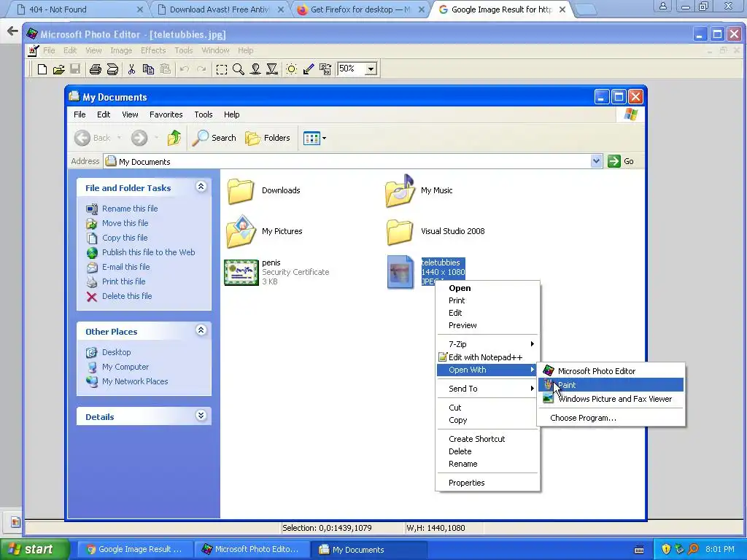
Task: Choose Create Shortcut in the context menu
Action: click(x=488, y=439)
